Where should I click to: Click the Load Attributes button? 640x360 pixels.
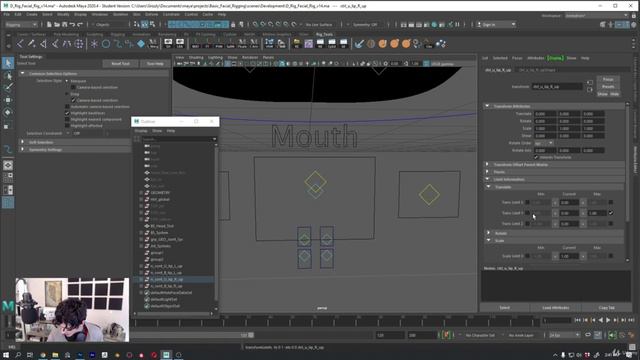coord(556,308)
